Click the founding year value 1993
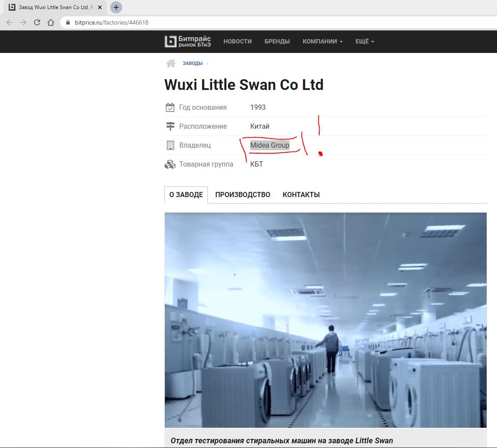The image size is (497, 448). click(x=258, y=108)
